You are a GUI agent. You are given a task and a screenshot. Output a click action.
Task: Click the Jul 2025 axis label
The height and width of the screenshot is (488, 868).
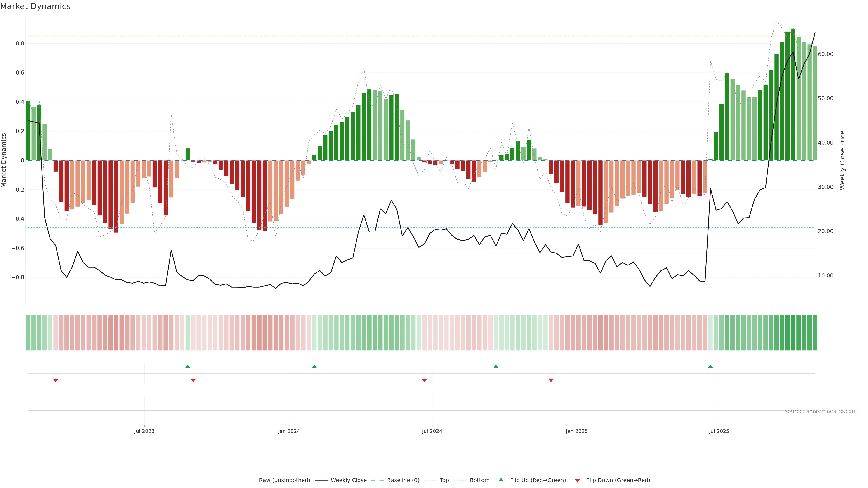click(x=719, y=431)
